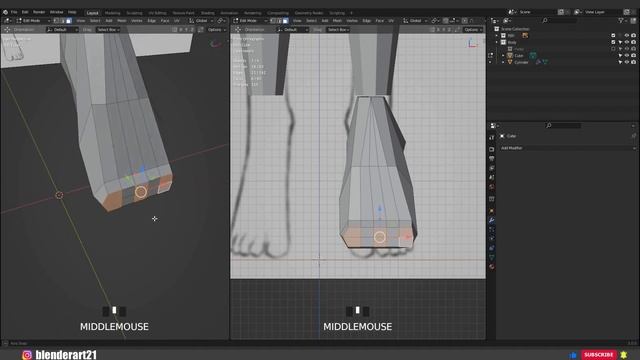This screenshot has height=360, width=640.
Task: Click the Outliner search field
Action: click(559, 20)
